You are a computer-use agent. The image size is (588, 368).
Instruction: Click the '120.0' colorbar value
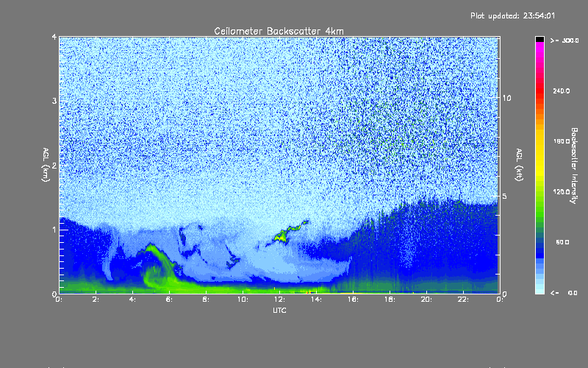point(562,192)
